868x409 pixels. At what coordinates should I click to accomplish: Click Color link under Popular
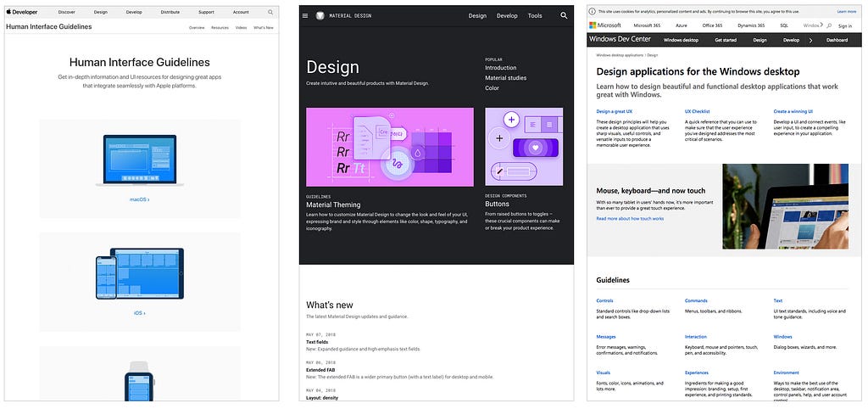pyautogui.click(x=492, y=88)
